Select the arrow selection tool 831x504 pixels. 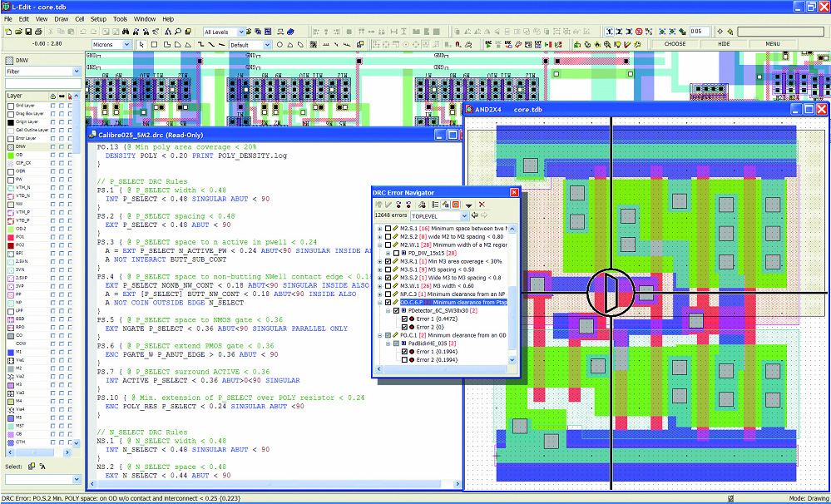point(141,45)
